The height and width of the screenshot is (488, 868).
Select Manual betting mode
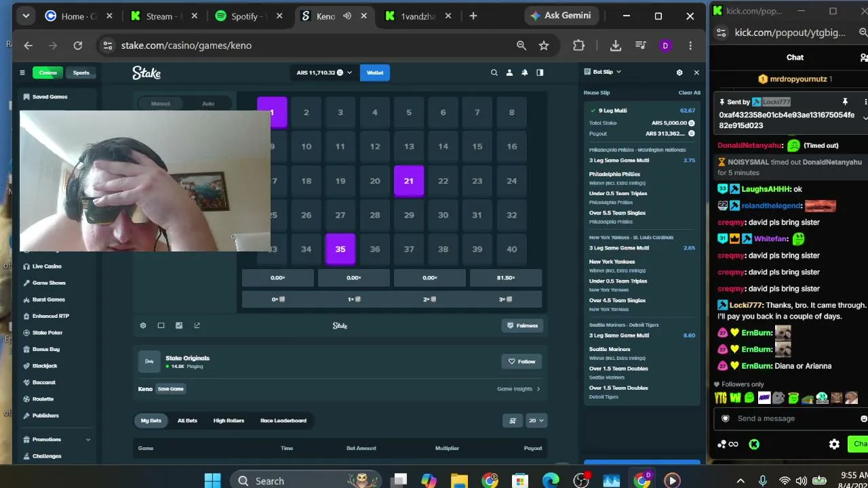coord(161,104)
